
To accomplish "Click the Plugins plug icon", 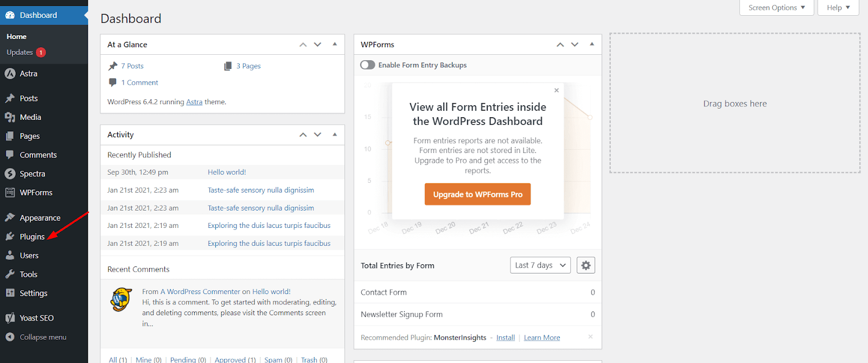I will [10, 237].
